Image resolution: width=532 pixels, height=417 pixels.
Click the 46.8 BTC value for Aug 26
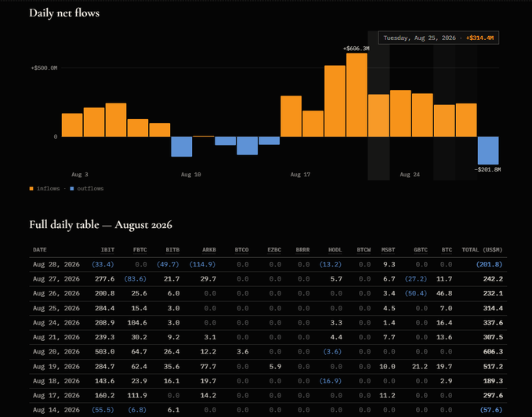click(x=444, y=293)
